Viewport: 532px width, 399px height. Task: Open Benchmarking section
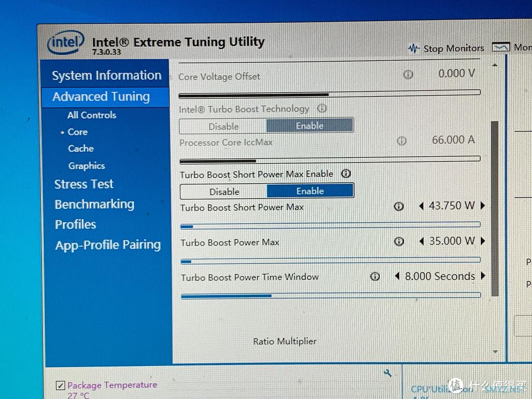point(94,204)
